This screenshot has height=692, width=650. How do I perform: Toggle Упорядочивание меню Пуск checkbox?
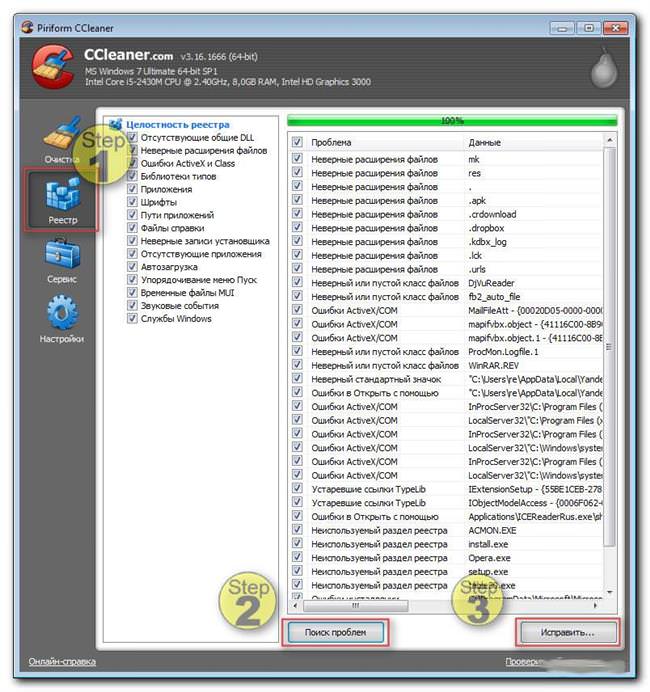coord(132,279)
